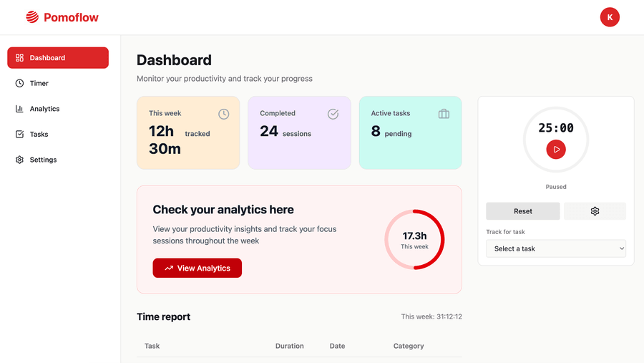Click the This week: 31:12:12 total
This screenshot has width=644, height=363.
(x=431, y=316)
